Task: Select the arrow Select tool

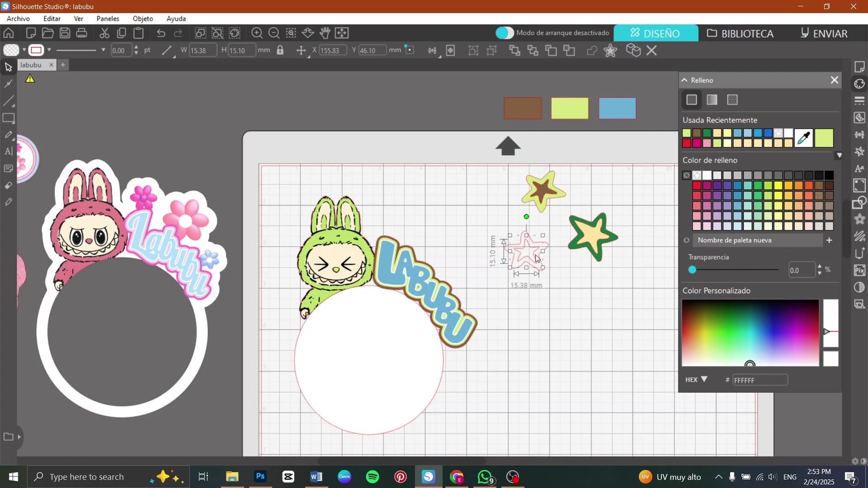Action: 8,67
